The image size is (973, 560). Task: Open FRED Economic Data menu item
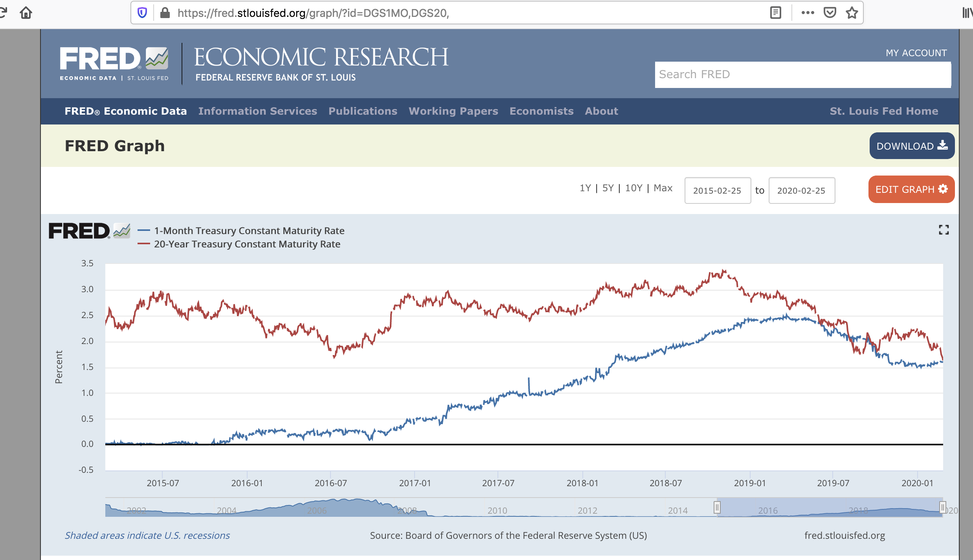pos(126,111)
